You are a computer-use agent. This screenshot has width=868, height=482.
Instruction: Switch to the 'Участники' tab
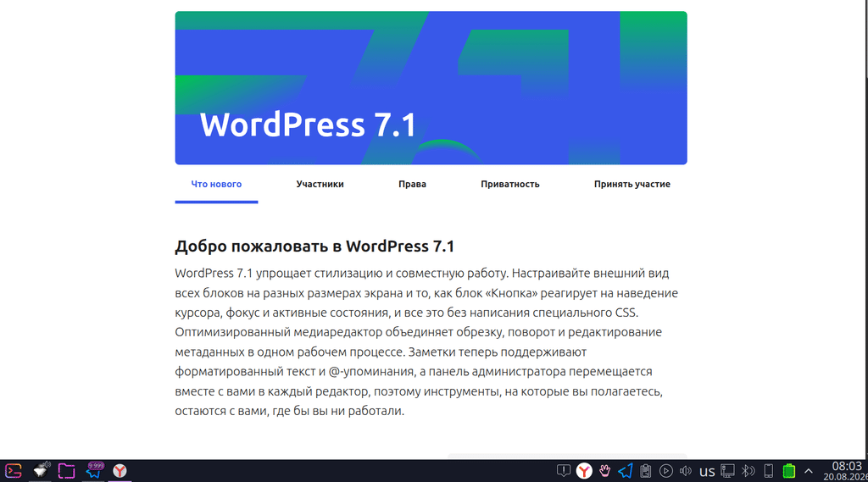[320, 185]
